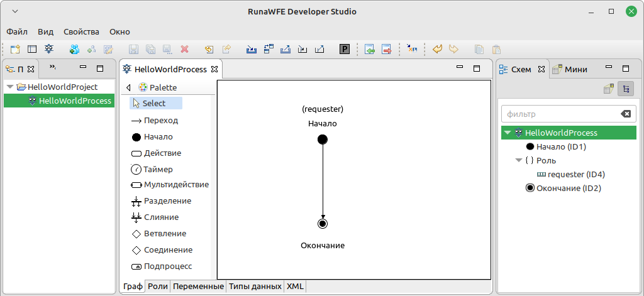Switch to the Мини tab

pos(570,69)
